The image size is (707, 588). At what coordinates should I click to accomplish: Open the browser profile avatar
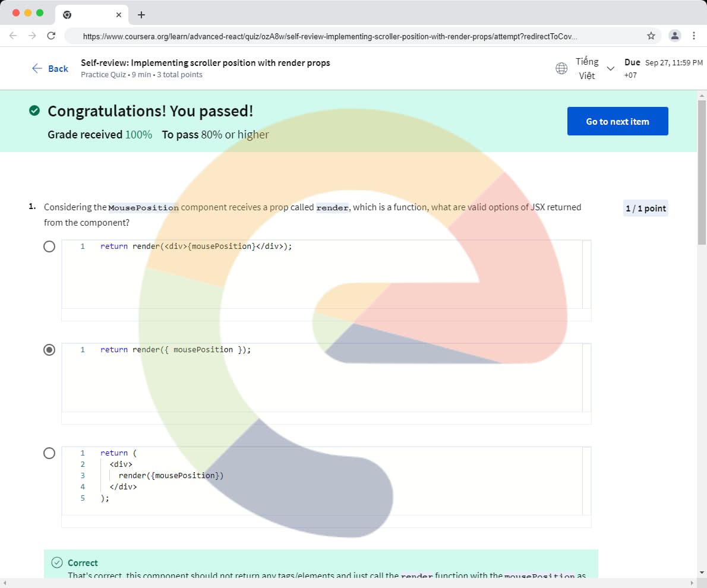tap(674, 36)
